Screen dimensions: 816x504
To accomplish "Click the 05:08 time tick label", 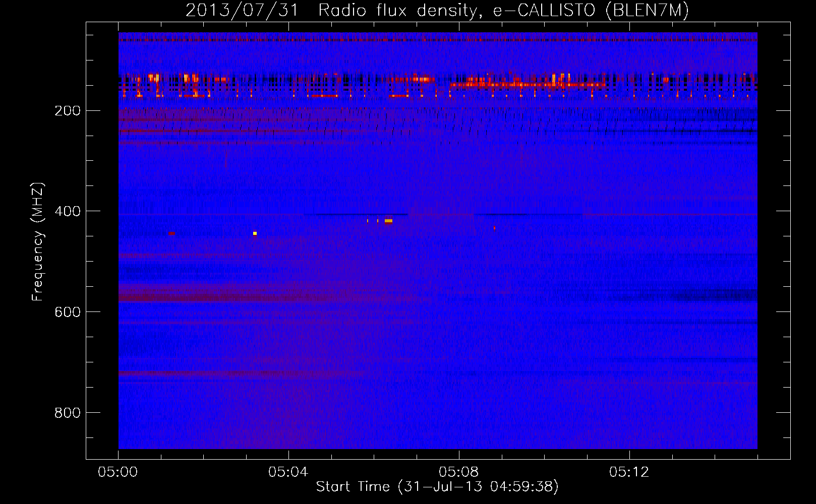I will tap(458, 472).
